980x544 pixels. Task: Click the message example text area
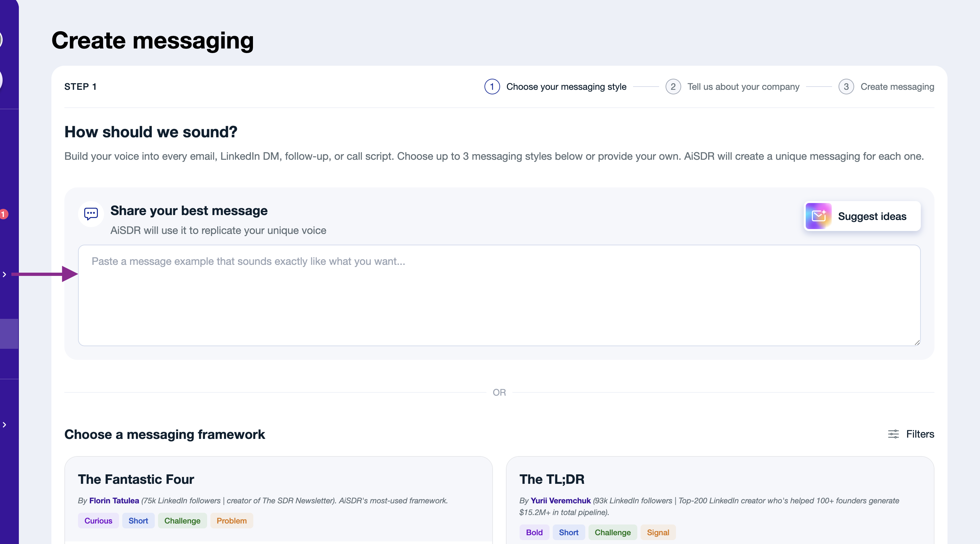(x=499, y=295)
